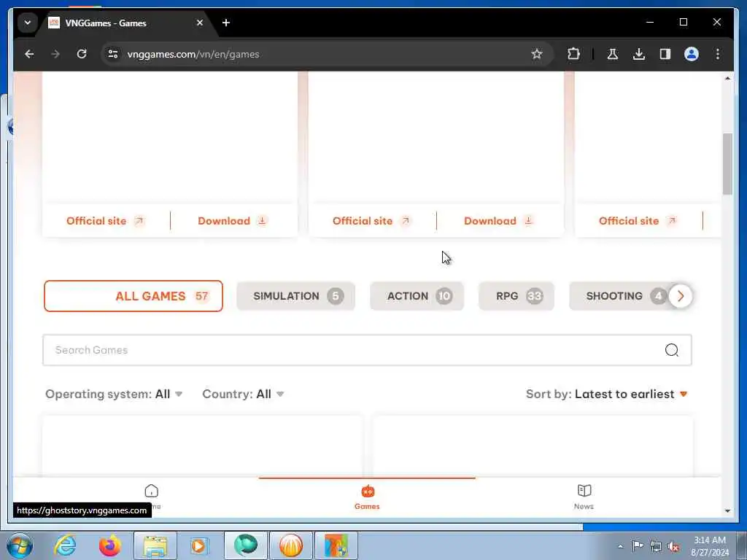Open File Explorer from taskbar
The image size is (747, 560).
point(155,545)
